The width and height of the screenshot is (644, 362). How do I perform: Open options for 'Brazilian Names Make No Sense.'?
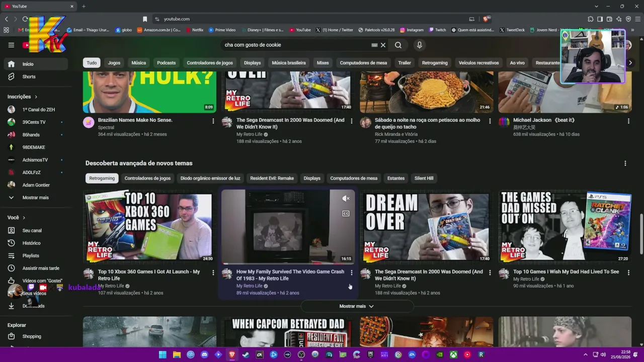(x=213, y=121)
